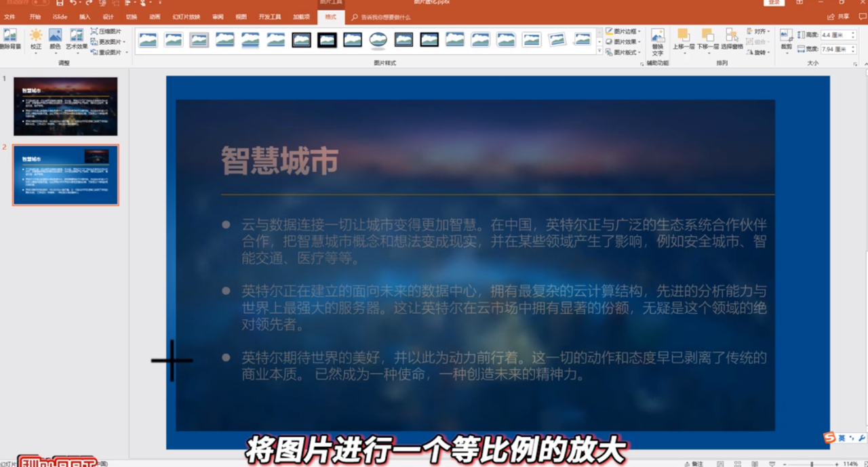Open Size dialog launcher in 大小 group
868x467 pixels.
click(x=855, y=64)
